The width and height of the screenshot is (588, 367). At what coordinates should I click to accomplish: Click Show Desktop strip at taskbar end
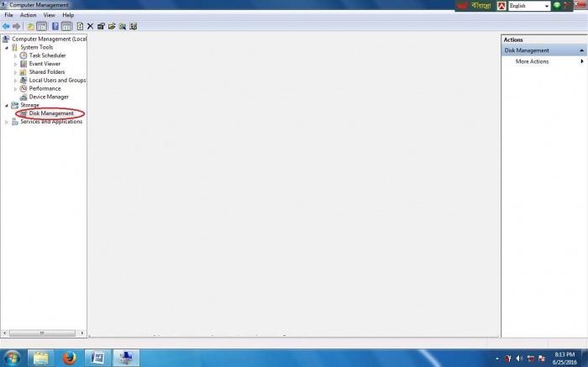click(x=585, y=358)
